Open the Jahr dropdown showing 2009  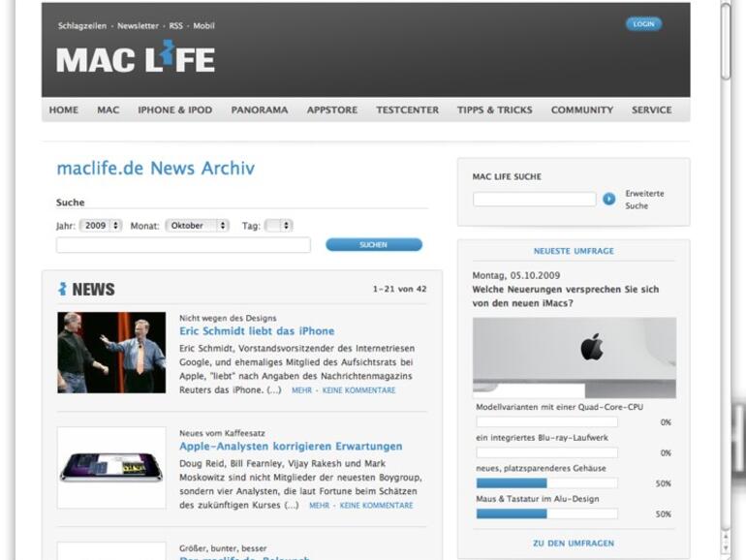[101, 226]
